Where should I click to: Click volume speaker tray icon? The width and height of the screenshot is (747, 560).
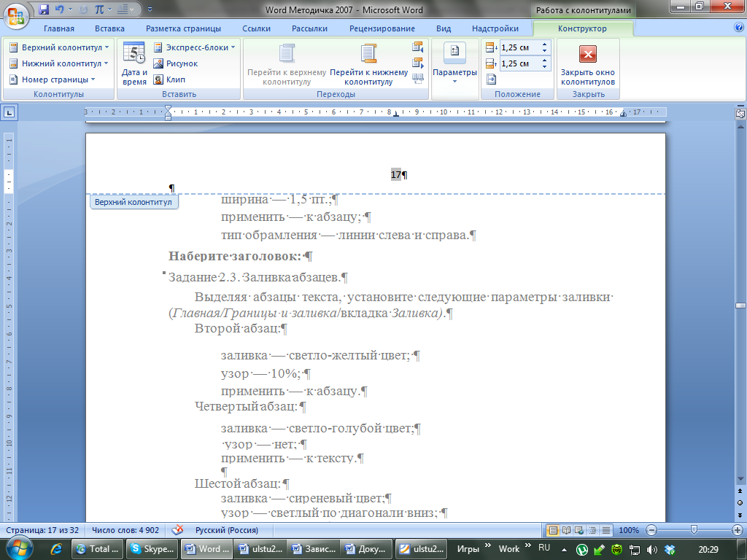651,550
